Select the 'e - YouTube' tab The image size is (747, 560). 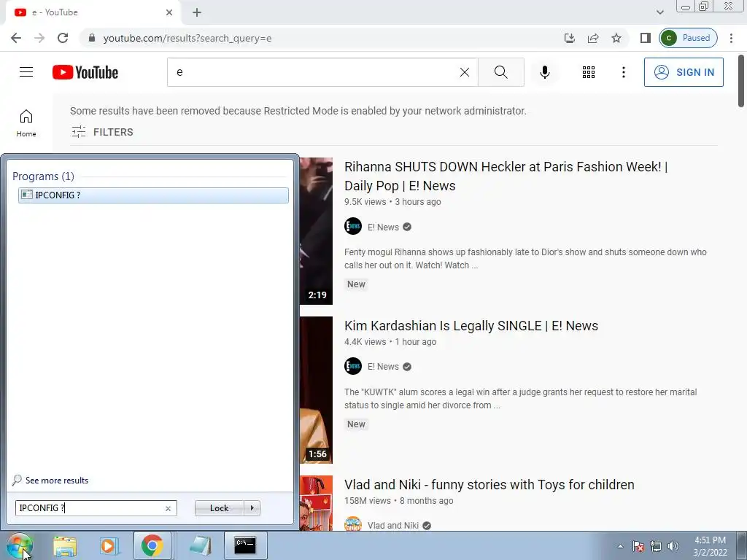tap(93, 12)
